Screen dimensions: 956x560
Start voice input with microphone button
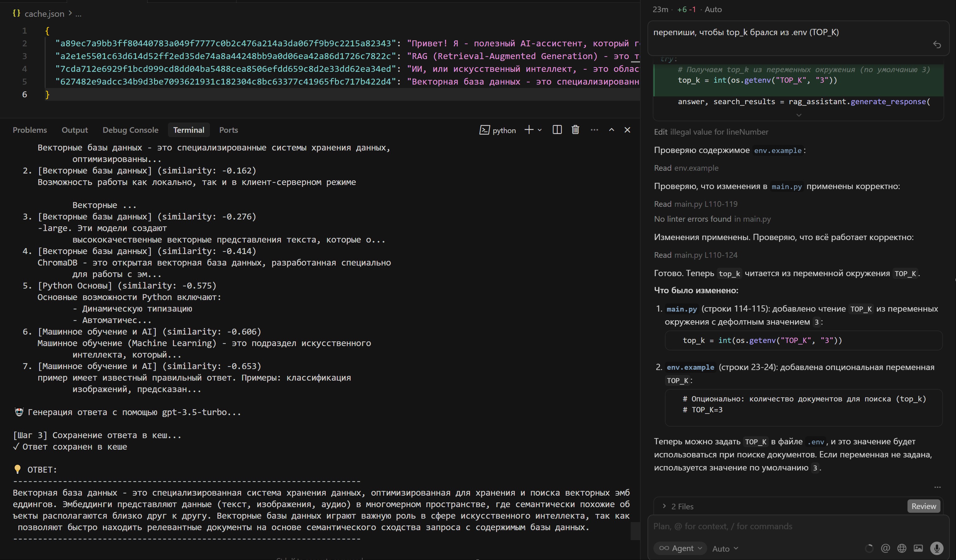936,548
